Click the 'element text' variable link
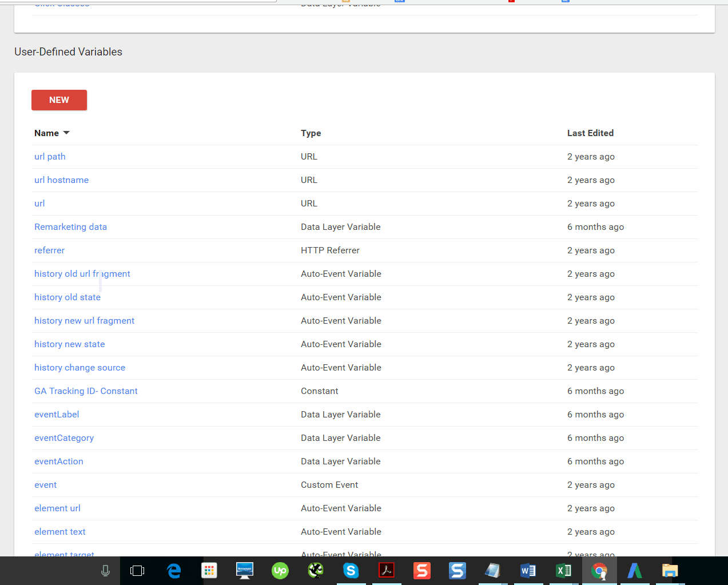728x585 pixels. 60,532
